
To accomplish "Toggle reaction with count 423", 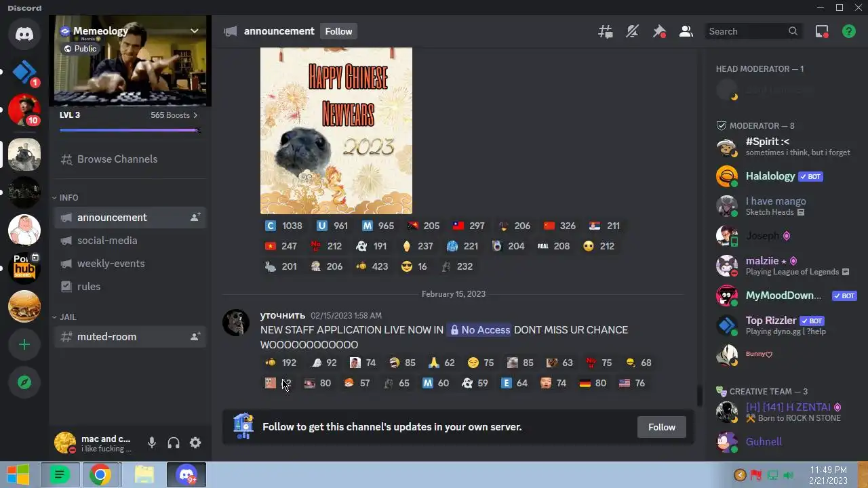I will tap(372, 266).
